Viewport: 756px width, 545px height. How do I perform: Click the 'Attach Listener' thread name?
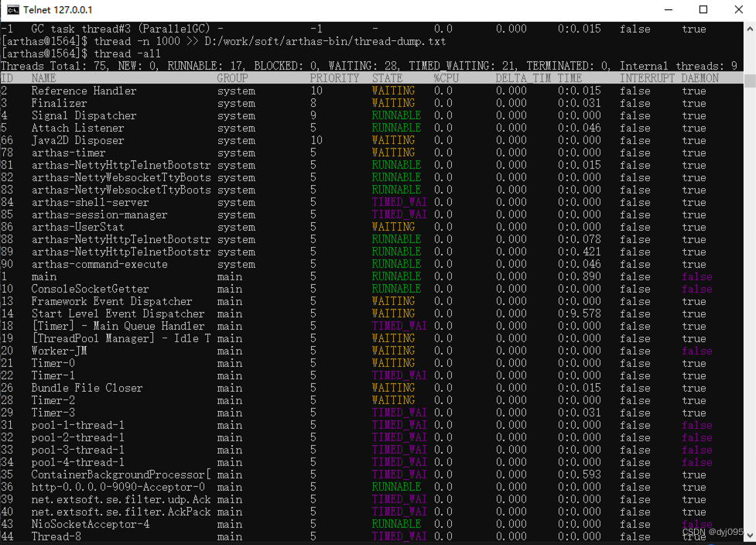click(x=77, y=128)
